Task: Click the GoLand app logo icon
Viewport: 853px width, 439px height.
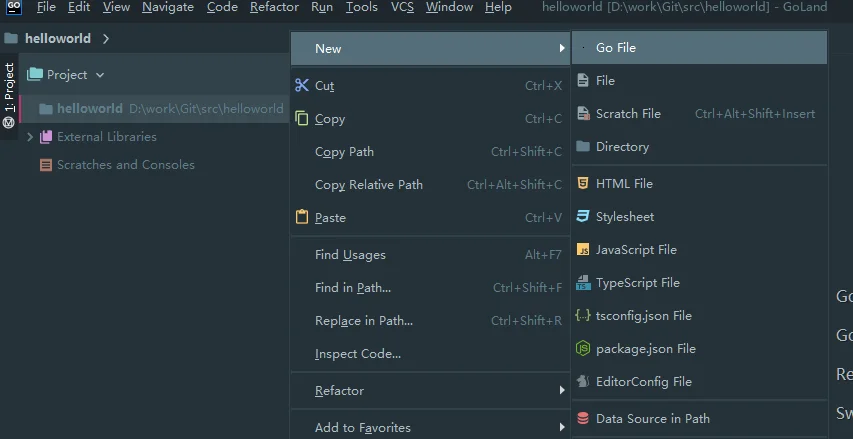Action: coord(14,7)
